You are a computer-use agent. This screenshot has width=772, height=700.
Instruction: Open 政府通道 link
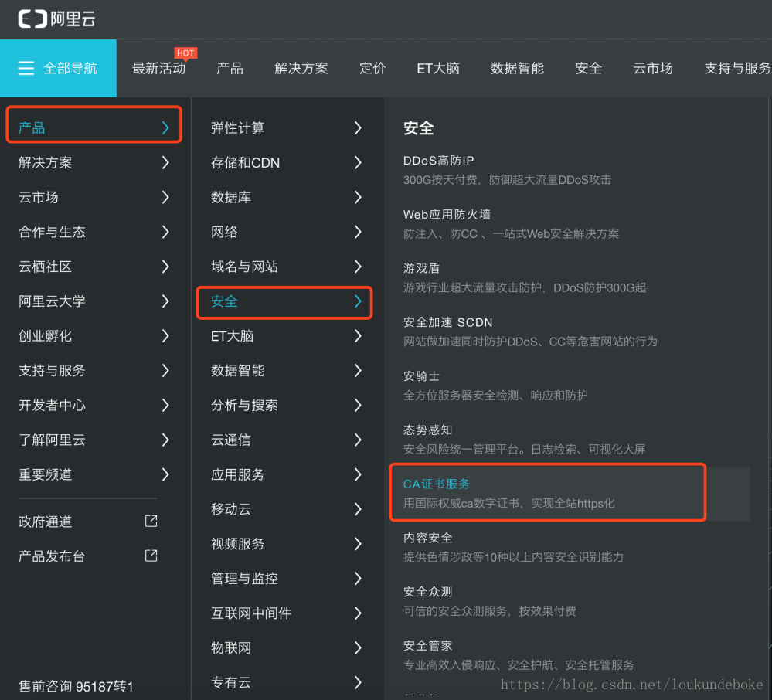(46, 522)
